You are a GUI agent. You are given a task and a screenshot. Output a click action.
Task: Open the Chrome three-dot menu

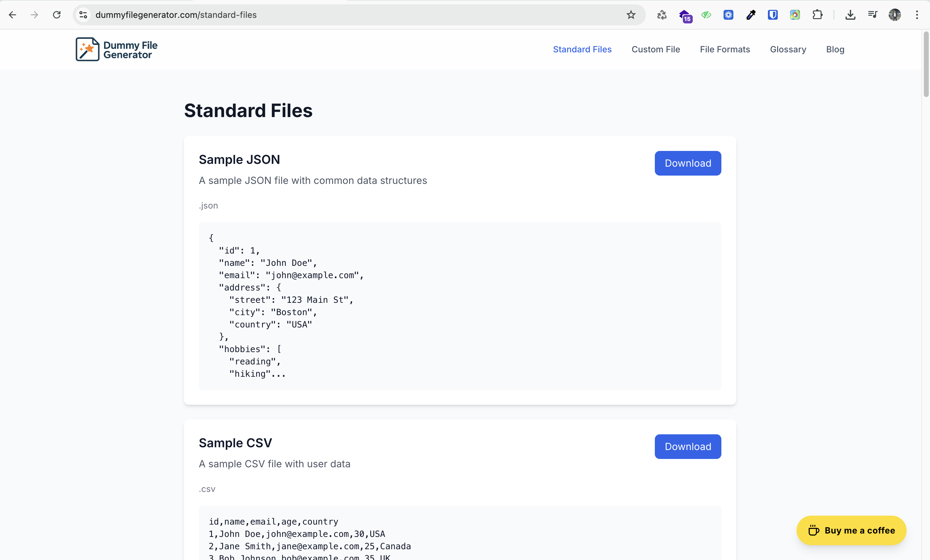tap(917, 15)
